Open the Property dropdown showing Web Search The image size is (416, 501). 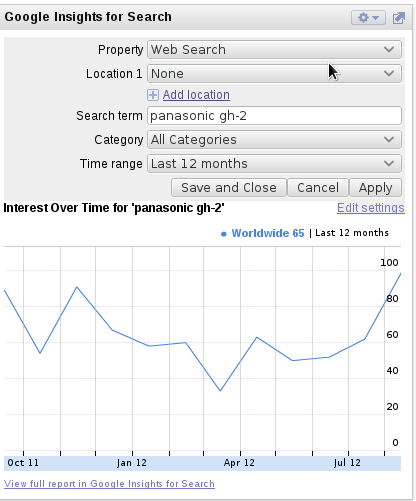point(274,50)
